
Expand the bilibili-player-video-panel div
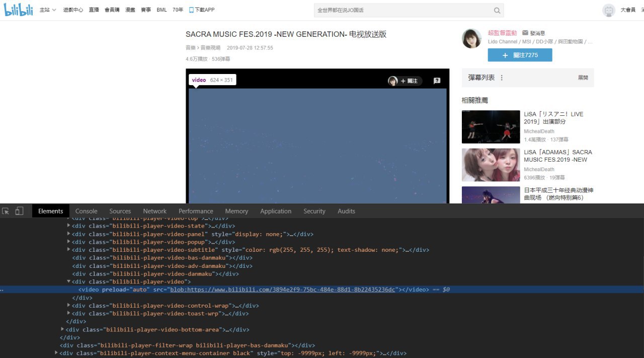click(69, 234)
